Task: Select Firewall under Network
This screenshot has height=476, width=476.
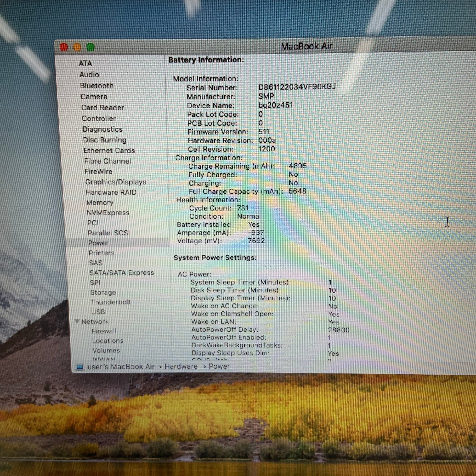Action: point(104,331)
